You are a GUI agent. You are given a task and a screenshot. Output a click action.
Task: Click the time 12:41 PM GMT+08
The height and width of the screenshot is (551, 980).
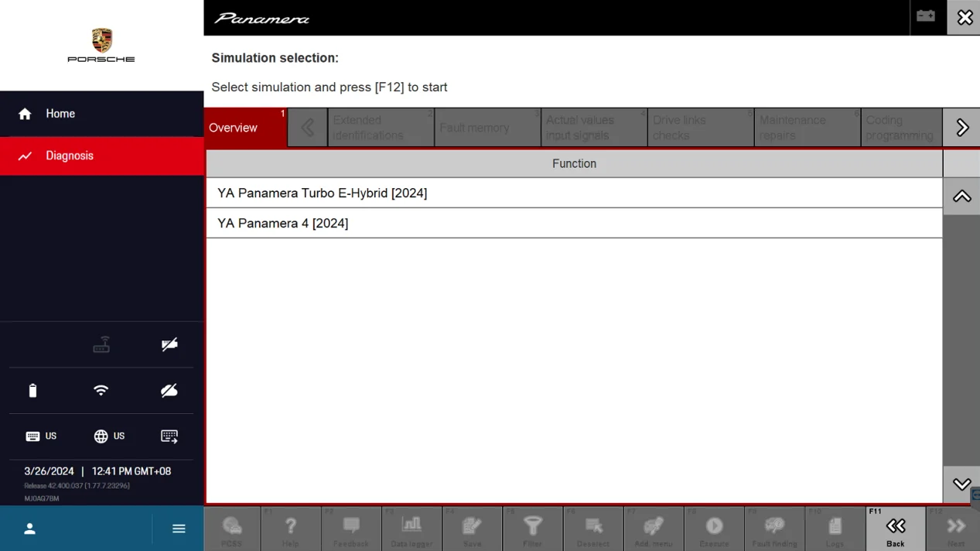coord(131,471)
